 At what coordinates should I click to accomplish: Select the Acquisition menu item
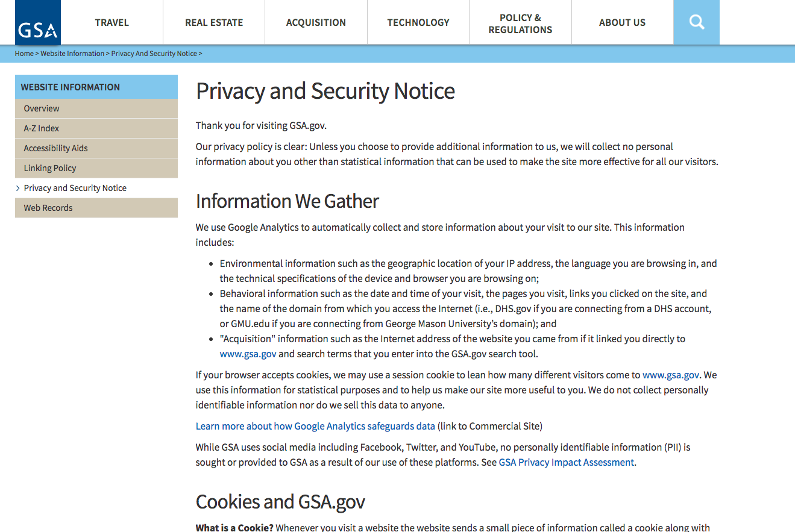click(x=316, y=23)
